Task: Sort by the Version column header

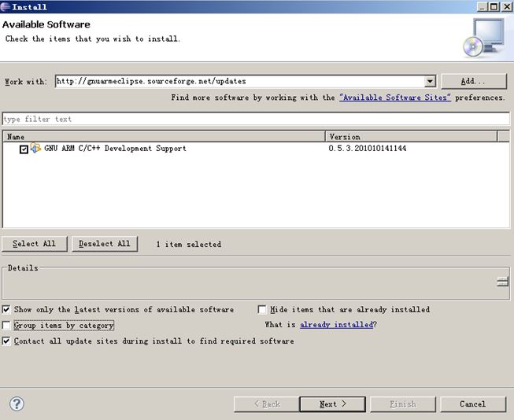Action: (x=412, y=137)
